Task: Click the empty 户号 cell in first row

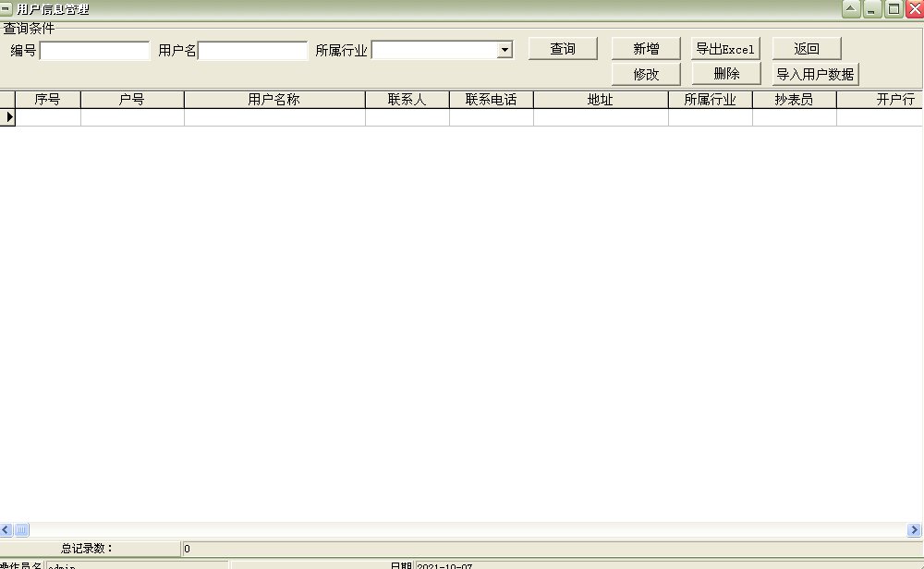Action: point(132,117)
